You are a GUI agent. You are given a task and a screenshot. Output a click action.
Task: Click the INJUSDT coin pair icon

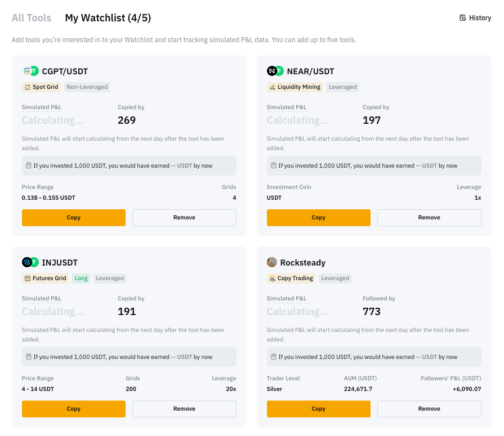point(30,263)
